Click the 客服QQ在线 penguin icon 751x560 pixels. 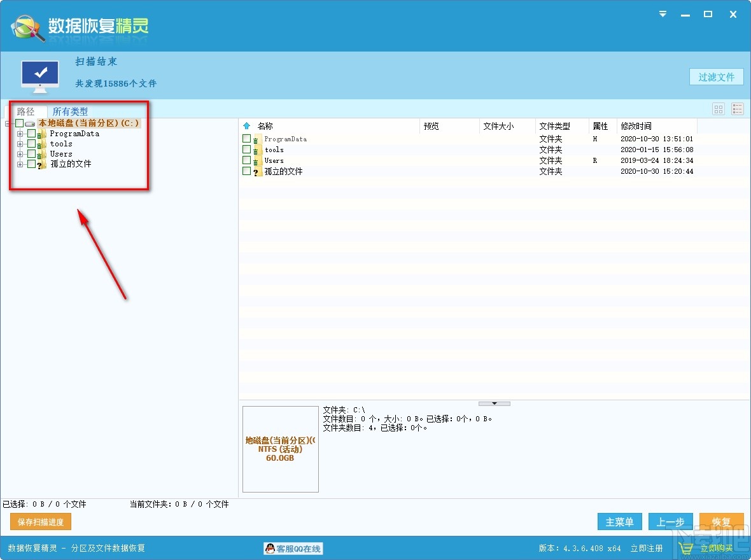270,548
